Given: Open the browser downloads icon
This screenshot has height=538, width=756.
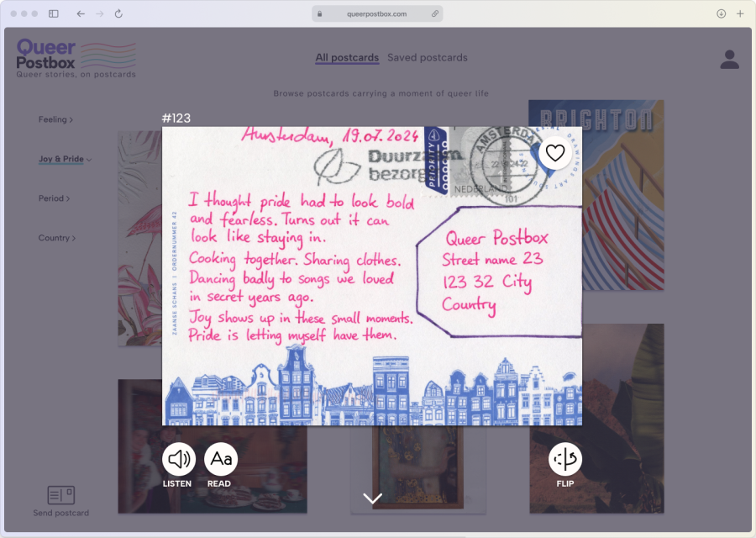Looking at the screenshot, I should point(722,13).
